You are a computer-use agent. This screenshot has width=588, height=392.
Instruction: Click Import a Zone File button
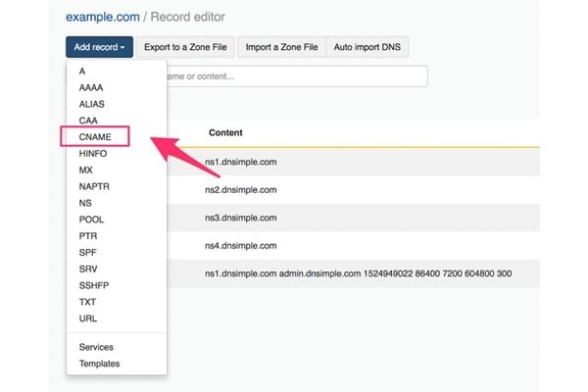281,47
